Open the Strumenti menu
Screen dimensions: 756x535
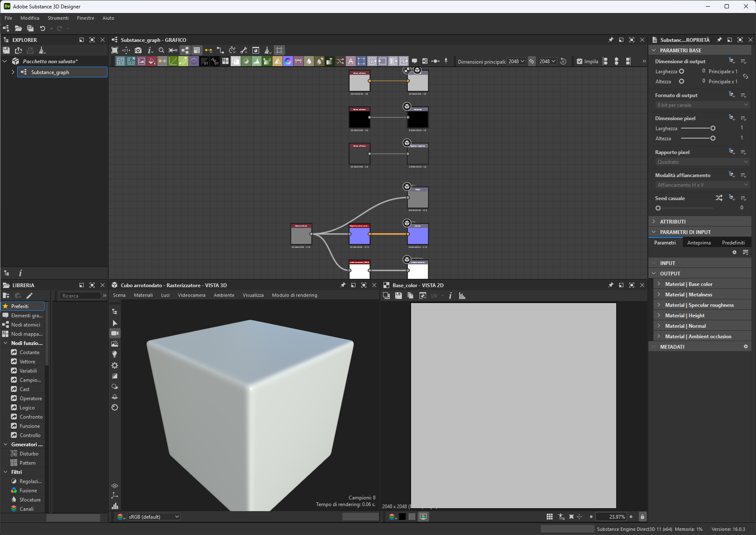58,18
